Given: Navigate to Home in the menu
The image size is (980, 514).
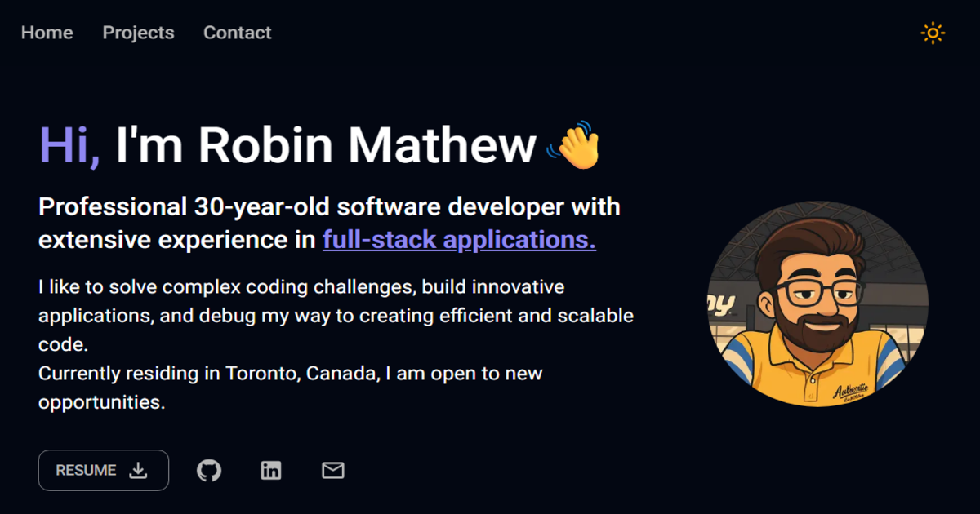Looking at the screenshot, I should point(47,33).
